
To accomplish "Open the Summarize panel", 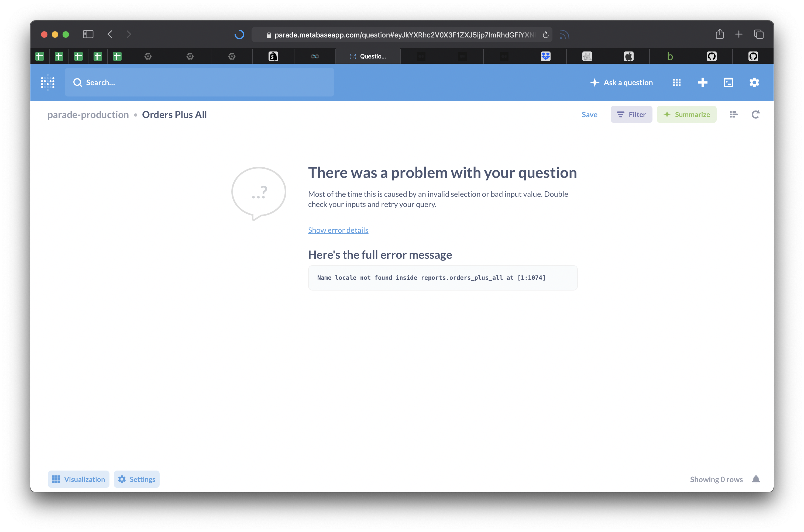I will (686, 114).
